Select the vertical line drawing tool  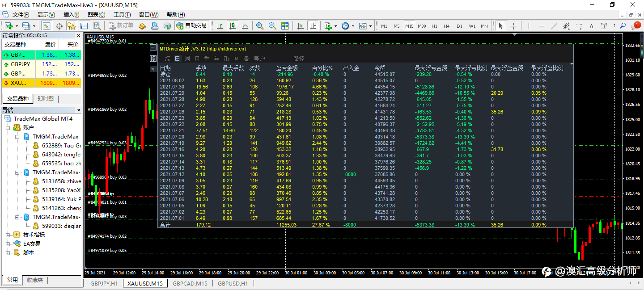[x=529, y=26]
